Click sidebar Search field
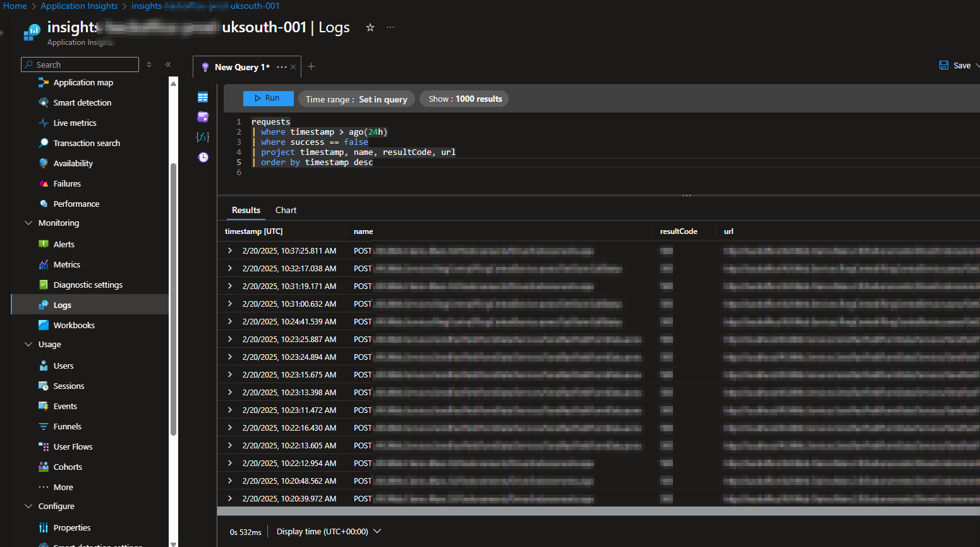980x547 pixels. [x=80, y=65]
